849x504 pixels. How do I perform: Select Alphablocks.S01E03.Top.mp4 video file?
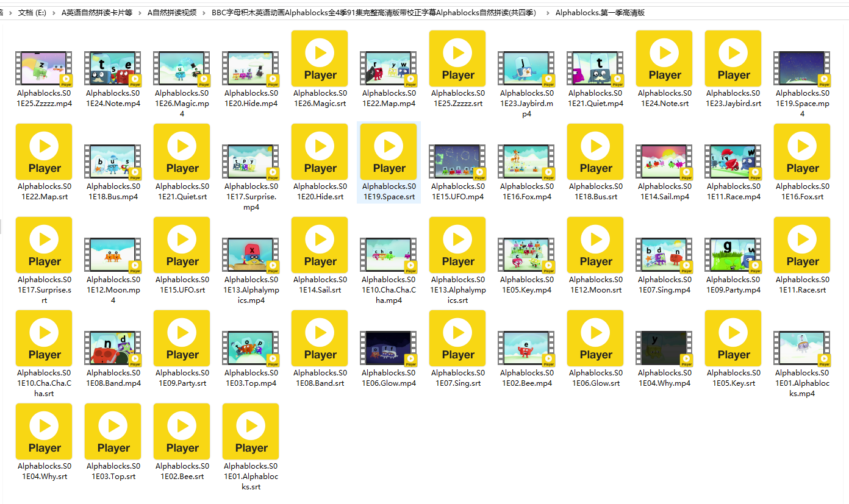(251, 347)
